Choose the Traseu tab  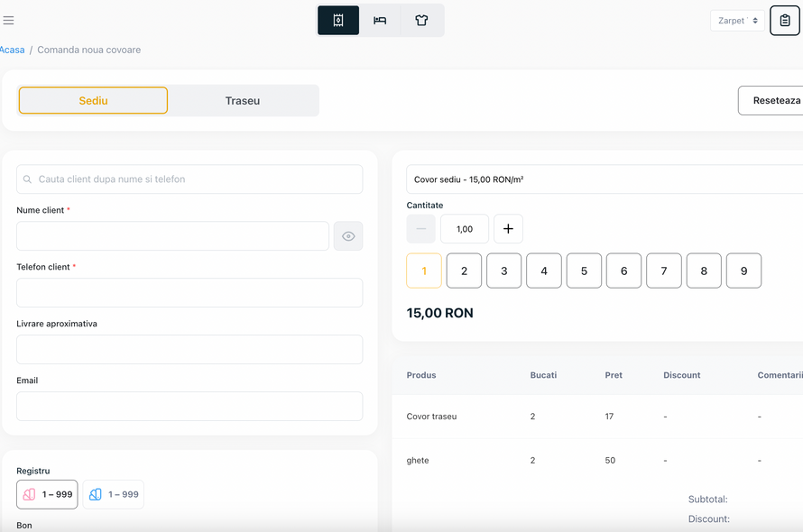243,100
